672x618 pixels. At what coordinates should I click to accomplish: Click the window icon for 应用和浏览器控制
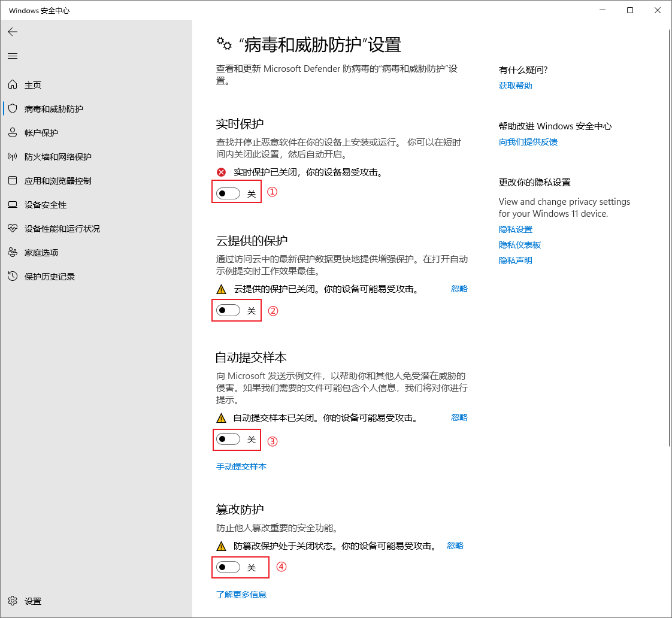(x=13, y=181)
